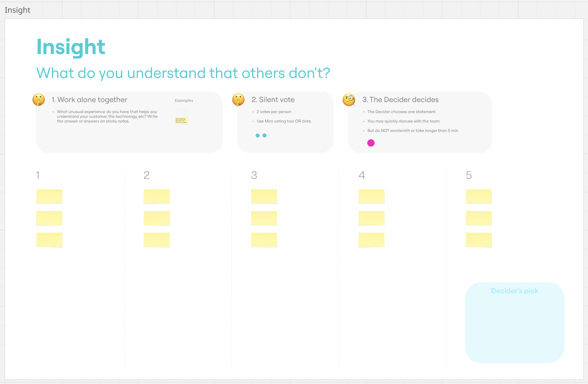Select the bottom sticky note in column 3
The image size is (588, 384).
click(x=264, y=240)
